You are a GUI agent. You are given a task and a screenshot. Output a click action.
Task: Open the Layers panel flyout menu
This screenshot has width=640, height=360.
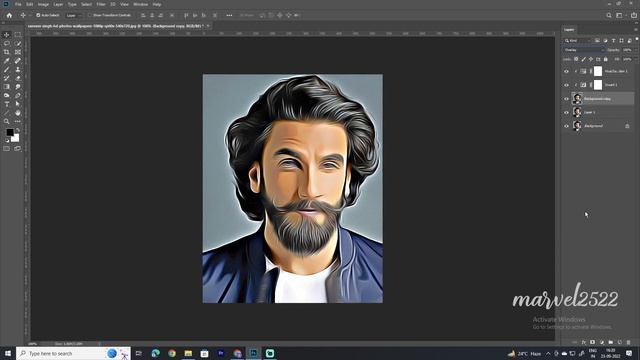(636, 29)
